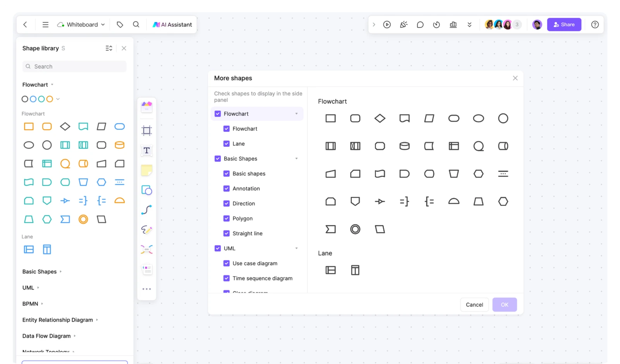
Task: Open the comment bubble icon
Action: pyautogui.click(x=420, y=24)
